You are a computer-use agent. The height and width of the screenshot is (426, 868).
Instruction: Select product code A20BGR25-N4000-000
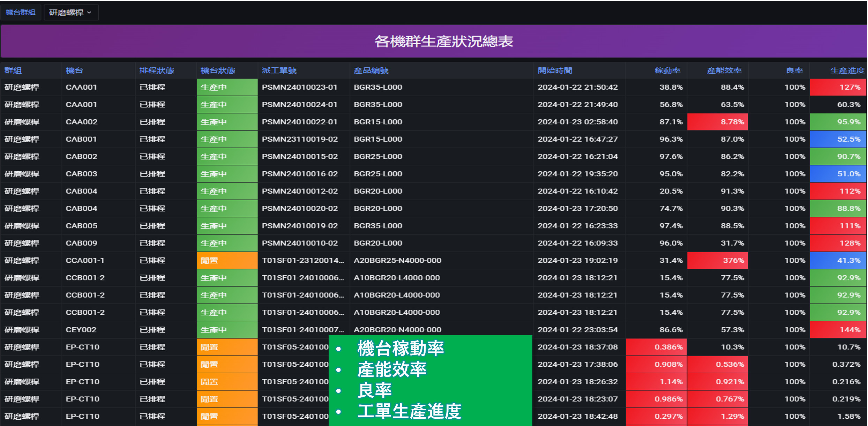tap(397, 260)
